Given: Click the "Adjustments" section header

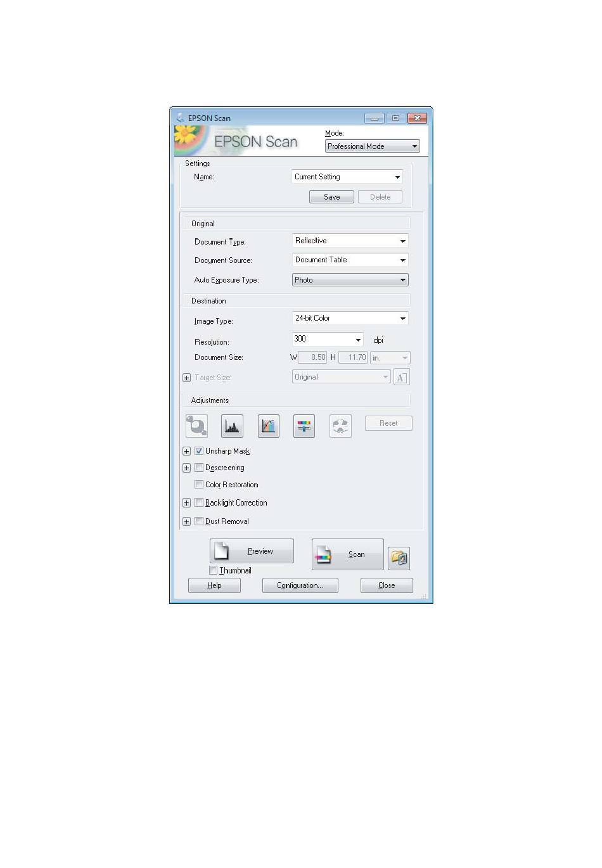Looking at the screenshot, I should pos(210,400).
